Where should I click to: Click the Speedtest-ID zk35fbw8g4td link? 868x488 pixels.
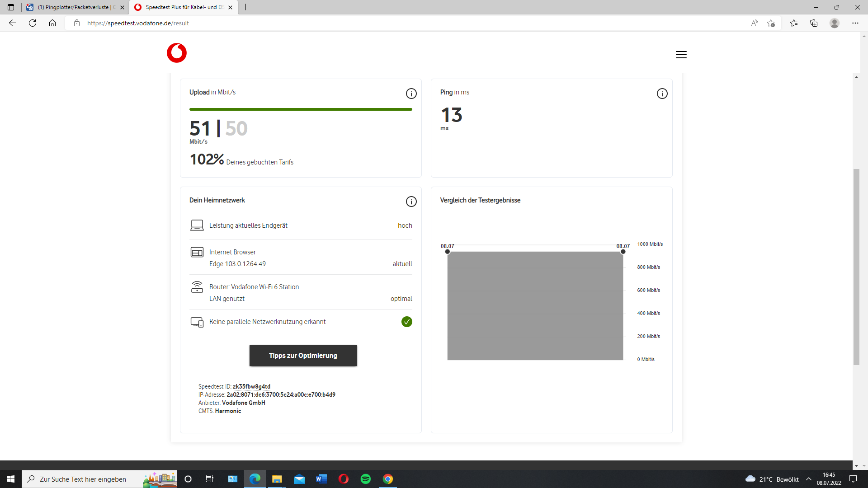point(251,386)
